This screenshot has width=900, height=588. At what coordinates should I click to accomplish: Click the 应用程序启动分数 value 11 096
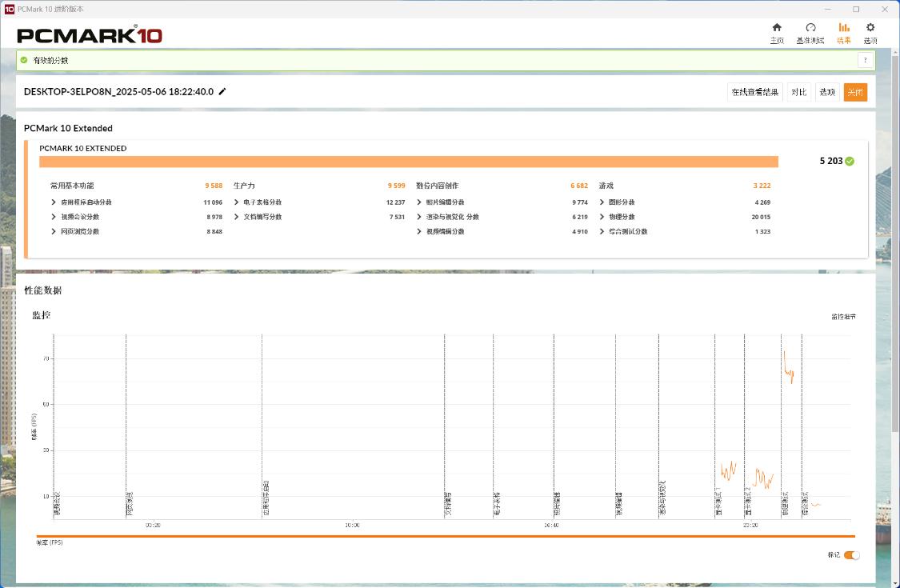(x=212, y=202)
